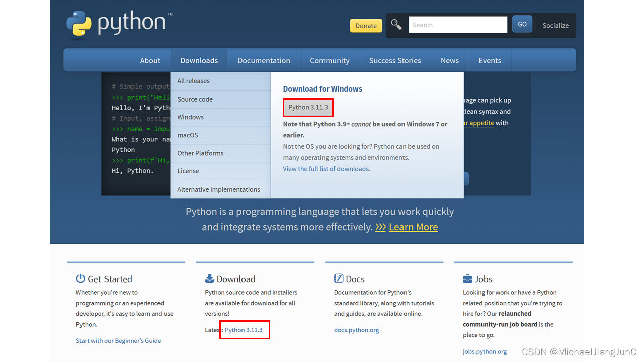644x362 pixels.
Task: Click the Jobs briefcase icon
Action: point(467,279)
